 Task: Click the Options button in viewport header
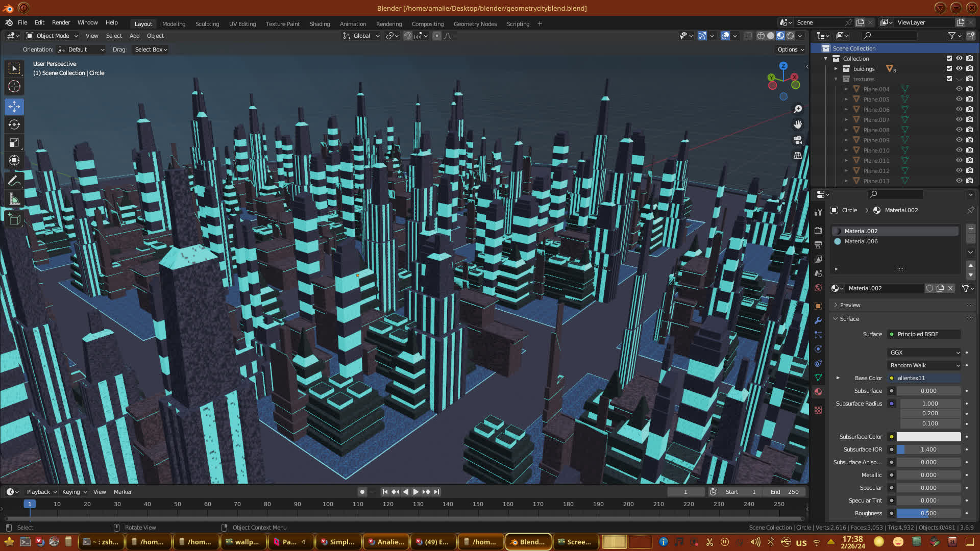tap(791, 49)
